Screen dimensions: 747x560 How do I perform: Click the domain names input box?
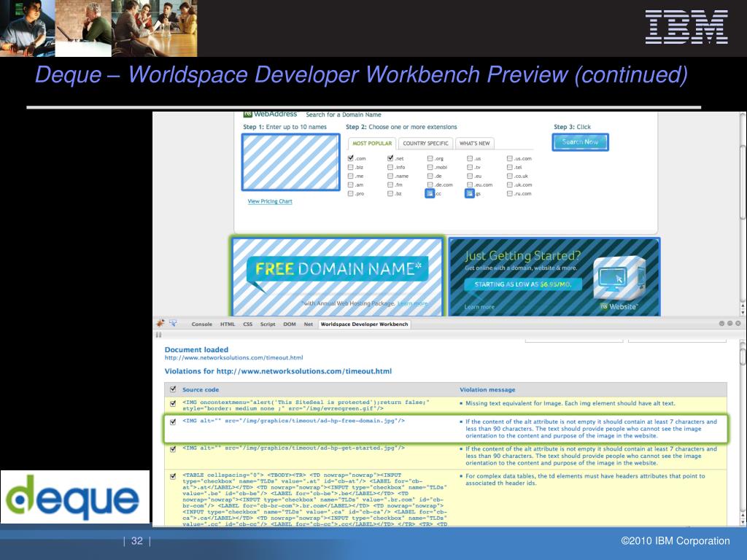point(290,162)
